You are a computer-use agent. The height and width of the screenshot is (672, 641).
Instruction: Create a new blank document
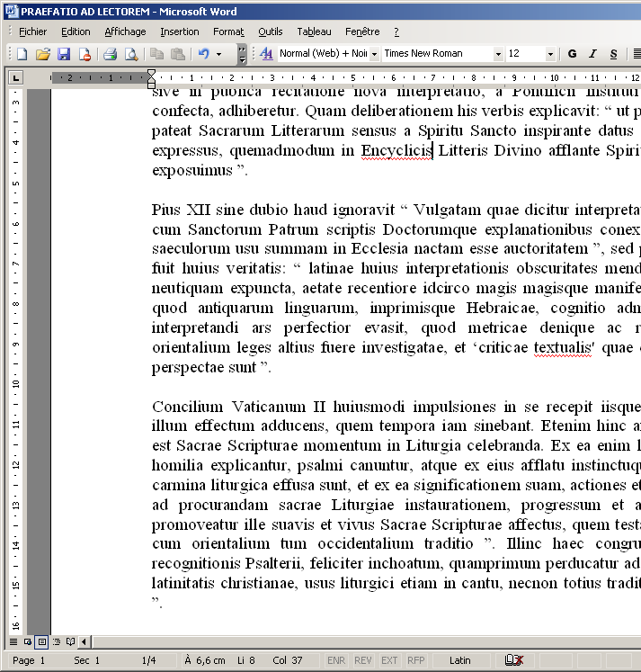(x=22, y=54)
